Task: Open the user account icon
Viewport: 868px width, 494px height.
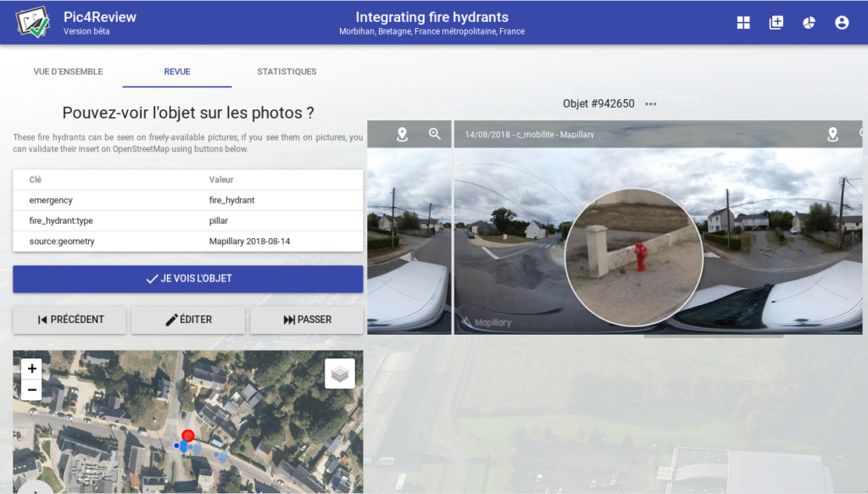Action: [842, 23]
